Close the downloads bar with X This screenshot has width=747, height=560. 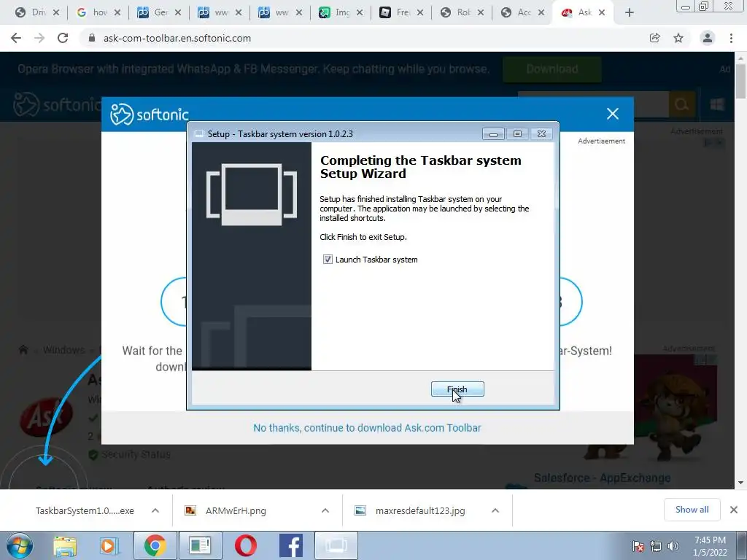click(734, 510)
